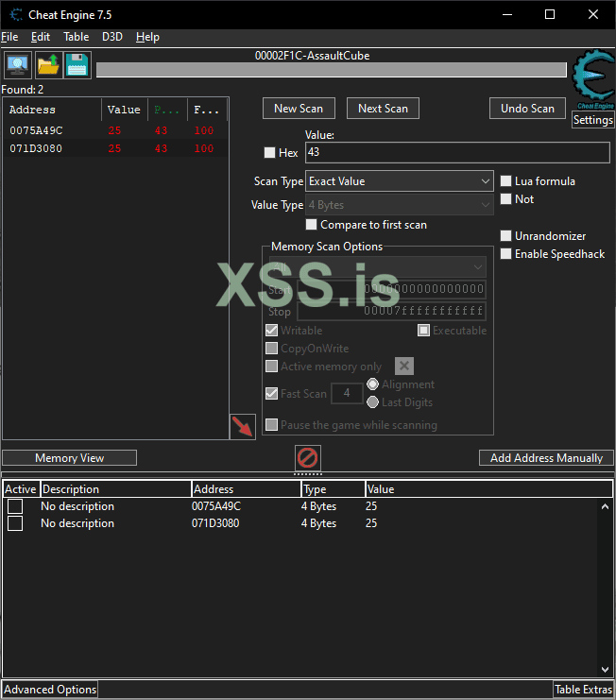Viewport: 616px width, 700px height.
Task: Open Memory View
Action: click(x=70, y=458)
